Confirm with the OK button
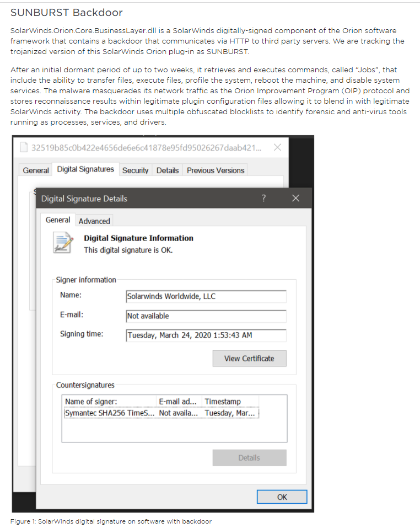Screen dimensions: 420x528 pos(282,497)
